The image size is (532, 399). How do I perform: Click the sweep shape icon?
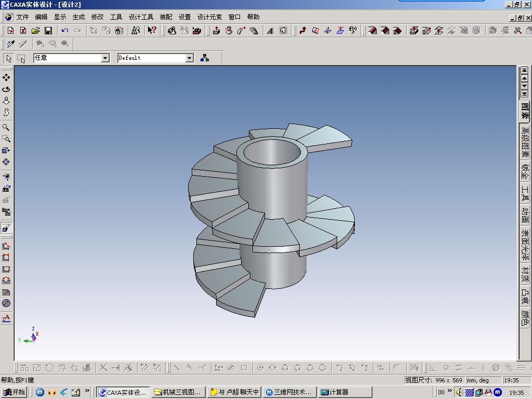click(241, 31)
